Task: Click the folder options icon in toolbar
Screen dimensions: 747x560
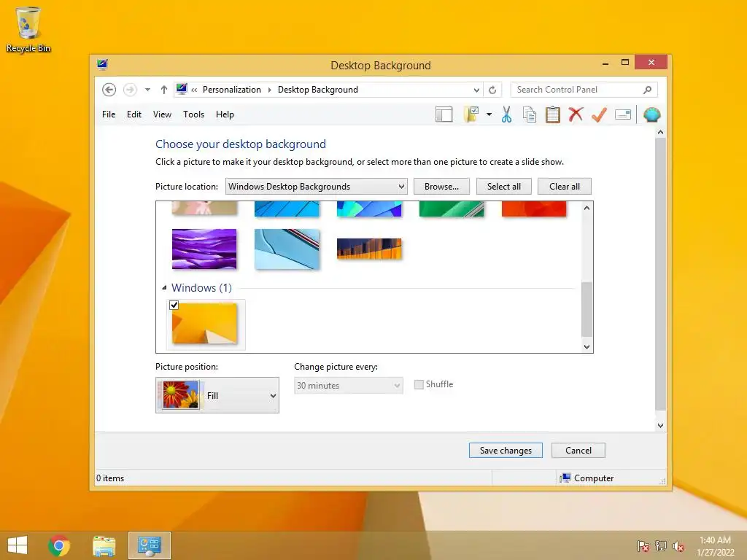Action: pyautogui.click(x=471, y=114)
